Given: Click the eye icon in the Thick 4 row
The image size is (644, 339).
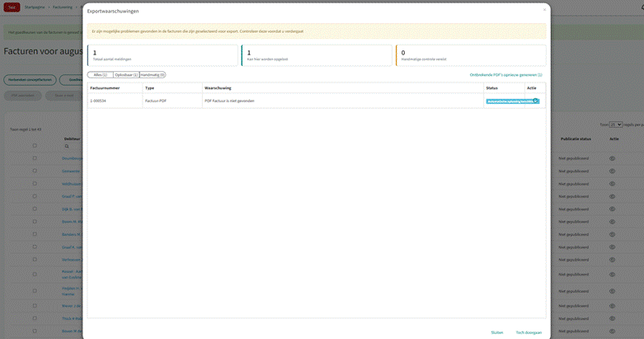Looking at the screenshot, I should click(x=612, y=318).
